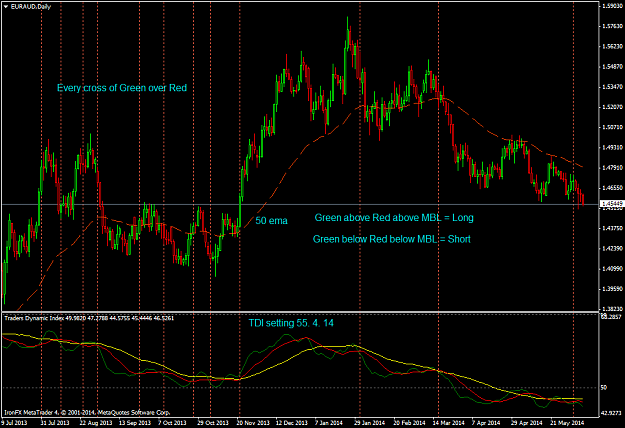This screenshot has height=428, width=625.
Task: Click the 29 Apr 2014 date label
Action: click(527, 422)
